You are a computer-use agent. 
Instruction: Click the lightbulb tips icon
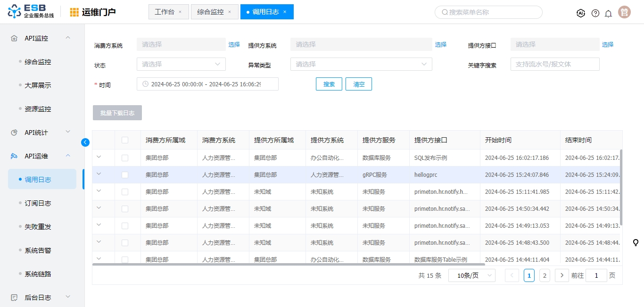[x=636, y=243]
